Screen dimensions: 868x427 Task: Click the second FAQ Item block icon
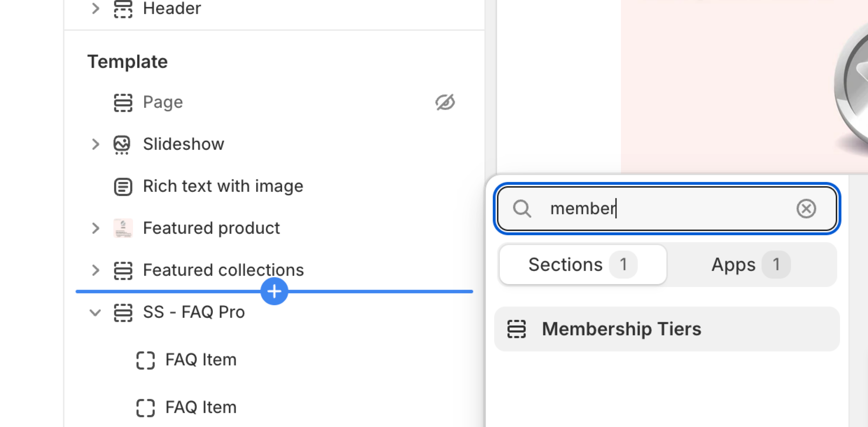click(x=145, y=408)
